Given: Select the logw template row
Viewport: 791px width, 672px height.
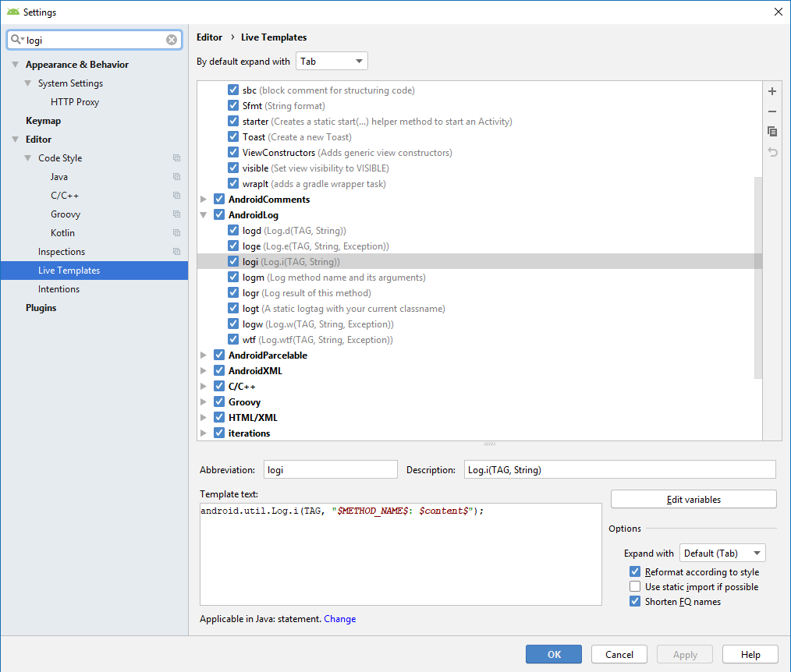Looking at the screenshot, I should (x=479, y=324).
